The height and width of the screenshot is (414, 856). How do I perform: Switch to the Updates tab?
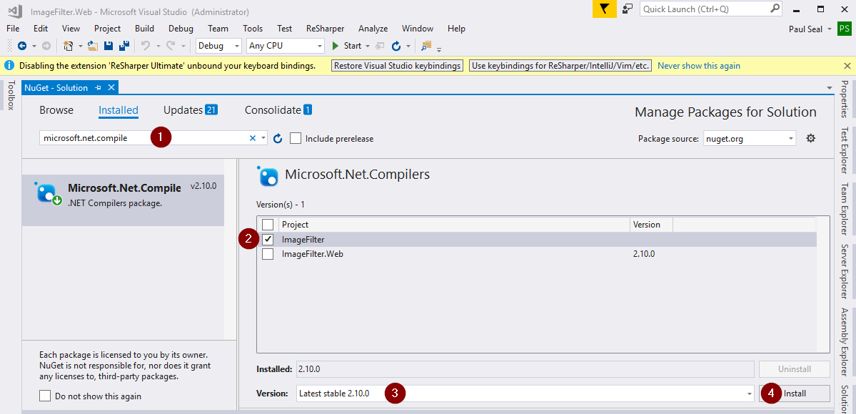(190, 110)
